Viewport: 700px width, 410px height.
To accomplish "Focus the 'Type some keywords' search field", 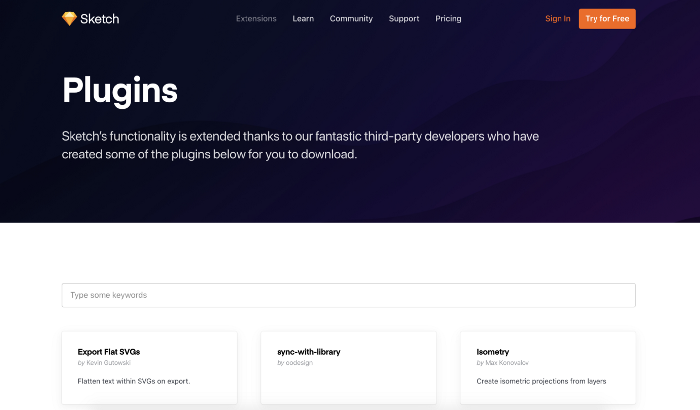I will coord(348,295).
